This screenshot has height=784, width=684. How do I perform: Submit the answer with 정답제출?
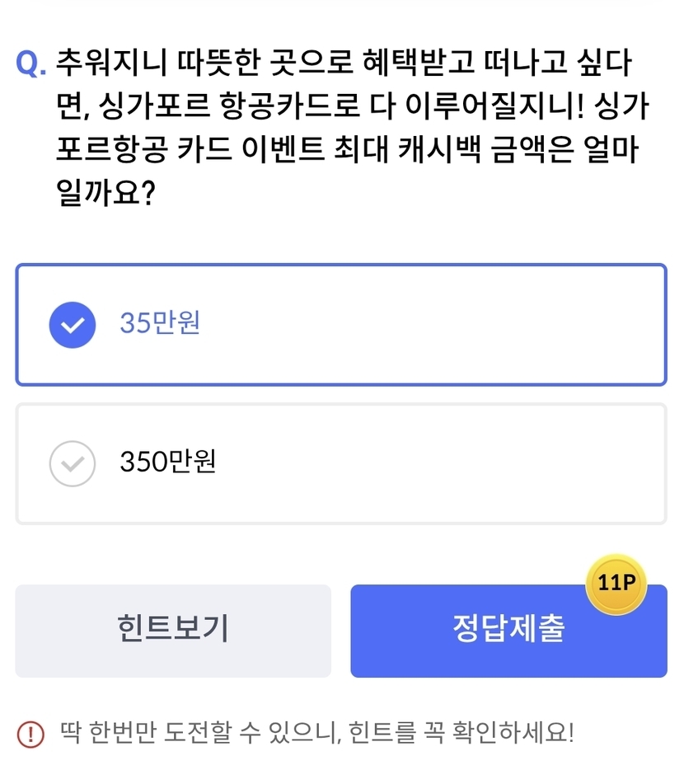508,630
